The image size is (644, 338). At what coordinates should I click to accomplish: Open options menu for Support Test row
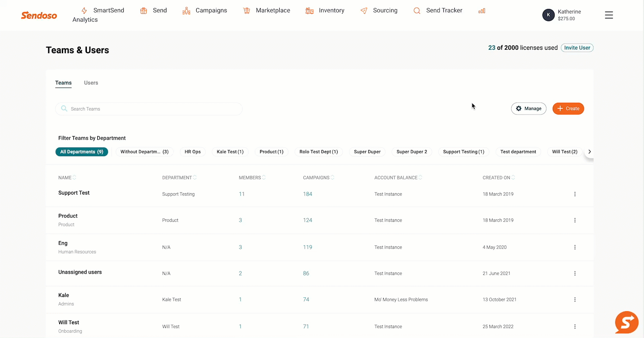pyautogui.click(x=575, y=194)
